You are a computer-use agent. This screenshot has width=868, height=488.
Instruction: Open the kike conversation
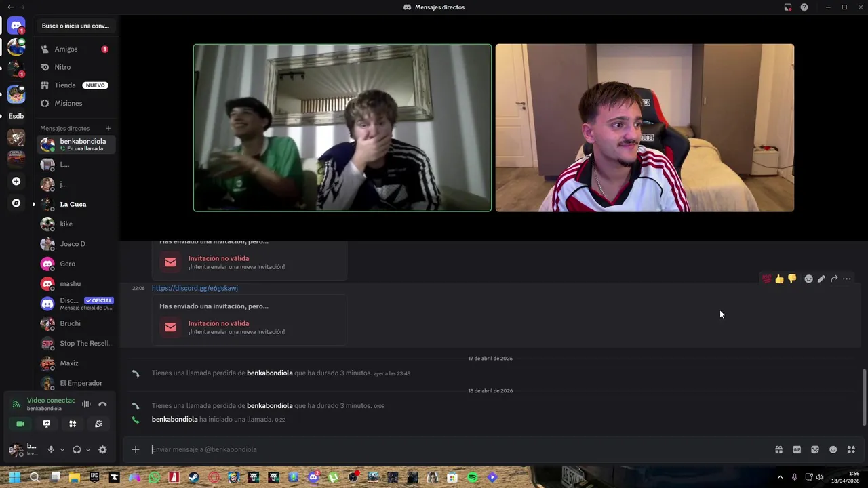click(x=76, y=224)
